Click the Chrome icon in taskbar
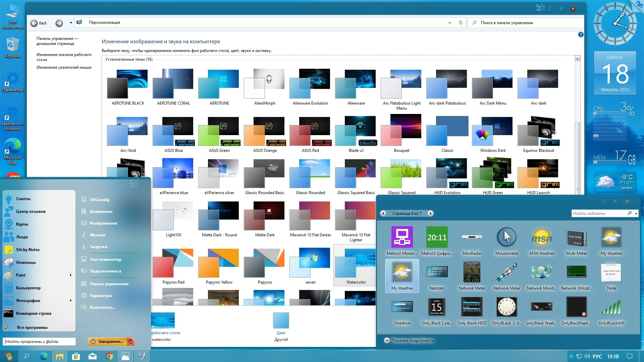This screenshot has width=644, height=362. coord(109,356)
